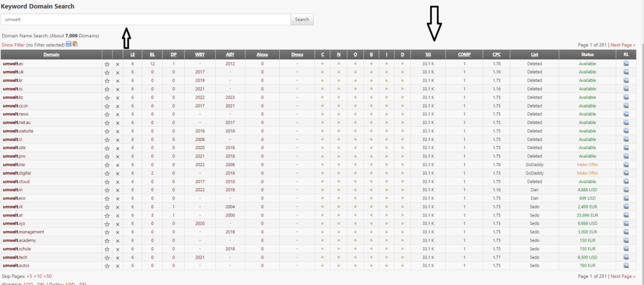The image size is (644, 285).
Task: Sort results by the SG column header
Action: (428, 55)
